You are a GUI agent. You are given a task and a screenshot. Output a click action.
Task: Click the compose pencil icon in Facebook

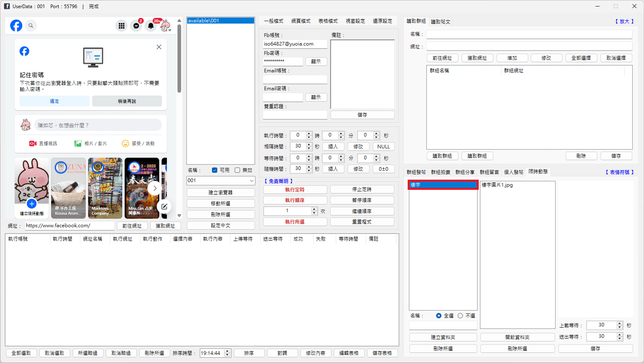tap(164, 206)
